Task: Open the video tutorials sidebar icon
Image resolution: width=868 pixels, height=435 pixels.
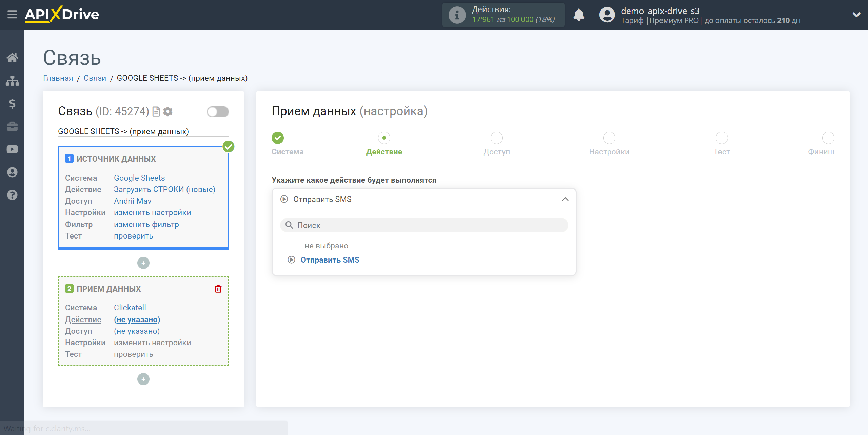Action: (12, 149)
